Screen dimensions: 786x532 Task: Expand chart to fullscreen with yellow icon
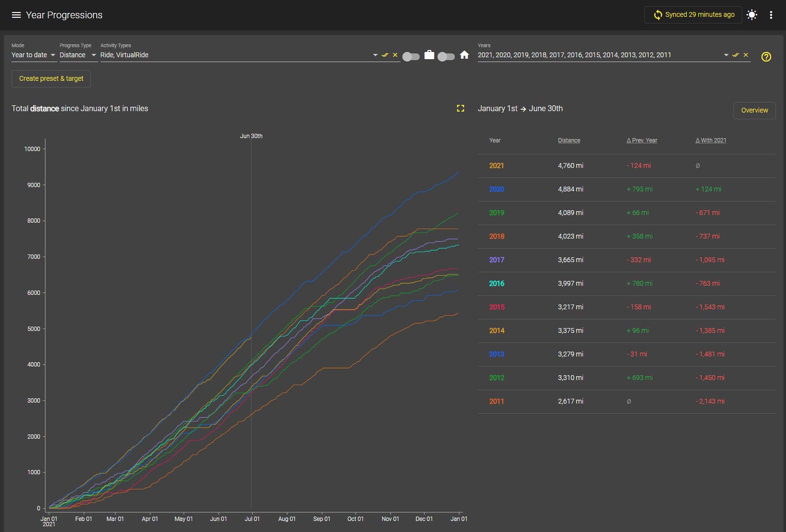click(461, 109)
